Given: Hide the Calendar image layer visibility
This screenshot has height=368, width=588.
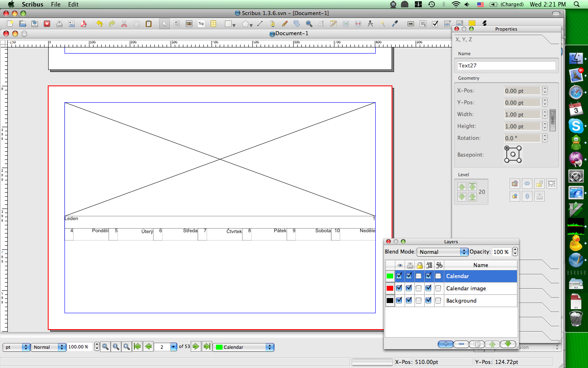Looking at the screenshot, I should (399, 288).
